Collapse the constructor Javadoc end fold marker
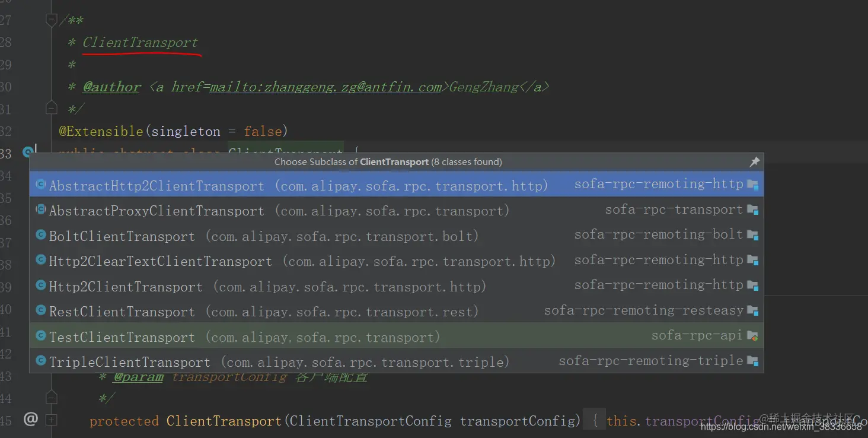 (52, 397)
